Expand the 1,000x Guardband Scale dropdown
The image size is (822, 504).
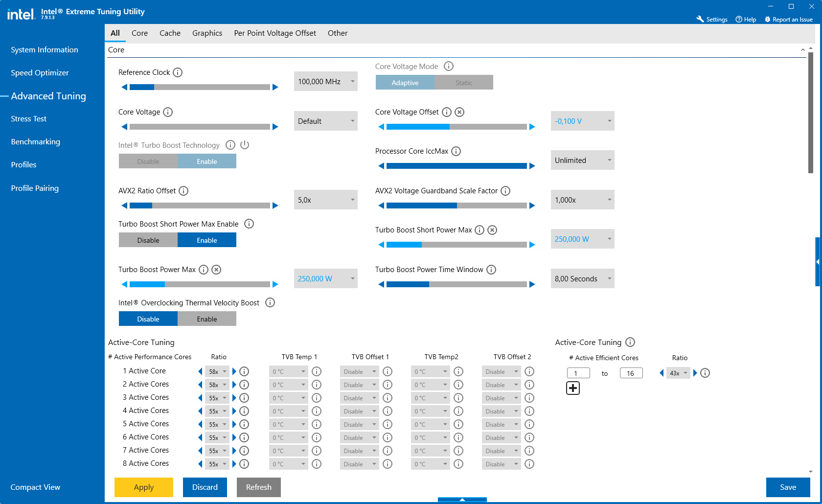click(583, 200)
